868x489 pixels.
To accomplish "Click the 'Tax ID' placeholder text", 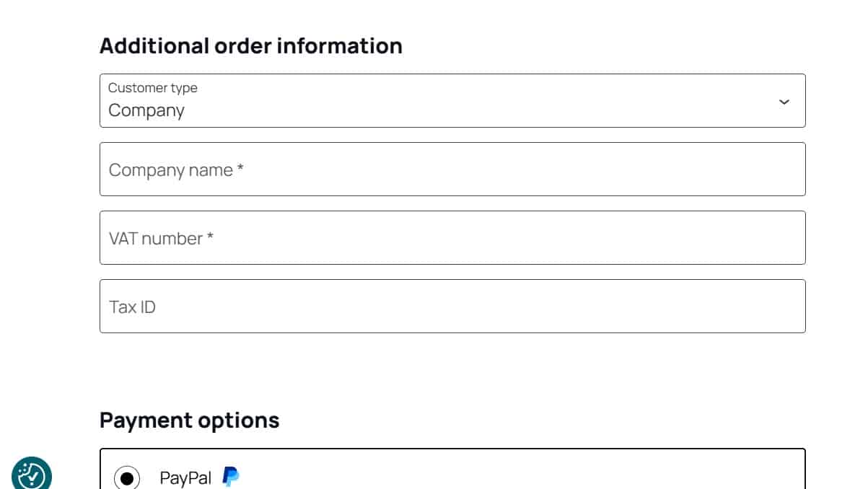I will [x=132, y=307].
